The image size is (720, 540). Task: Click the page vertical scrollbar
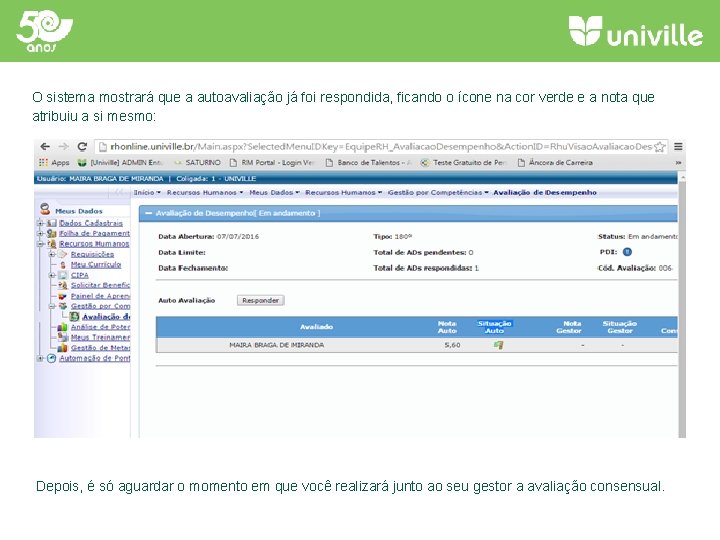click(x=682, y=307)
